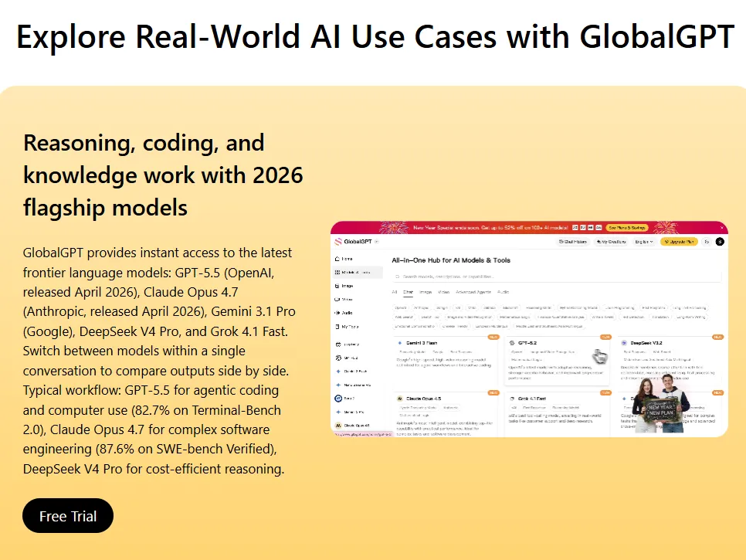
Task: Click the text 'engineering (87.6% on SWE-bench Verified),'
Action: tap(150, 449)
